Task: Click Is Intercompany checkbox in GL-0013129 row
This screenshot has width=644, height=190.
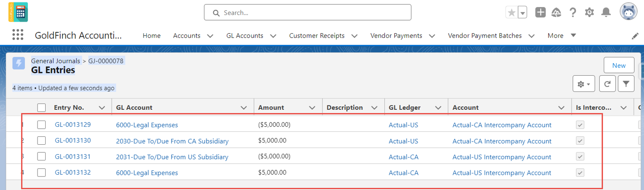Action: coord(580,125)
